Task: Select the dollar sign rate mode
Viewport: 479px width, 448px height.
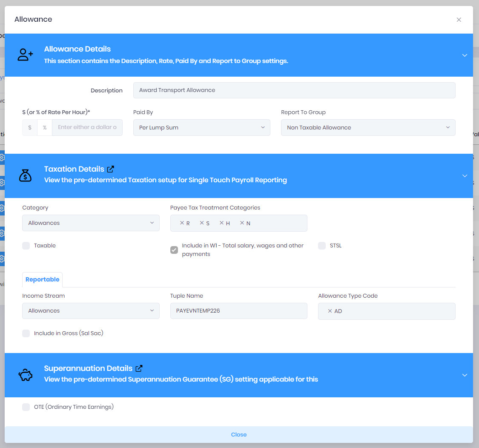Action: pos(30,127)
